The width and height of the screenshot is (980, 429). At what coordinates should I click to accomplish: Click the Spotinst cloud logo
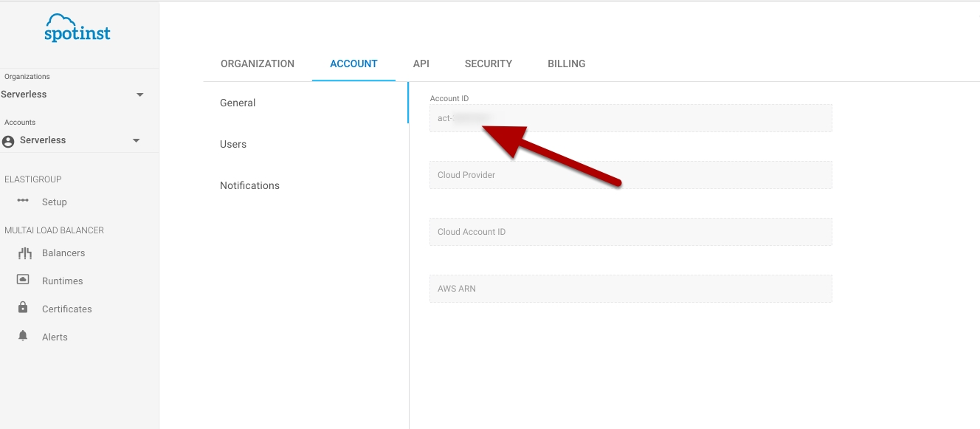point(77,28)
